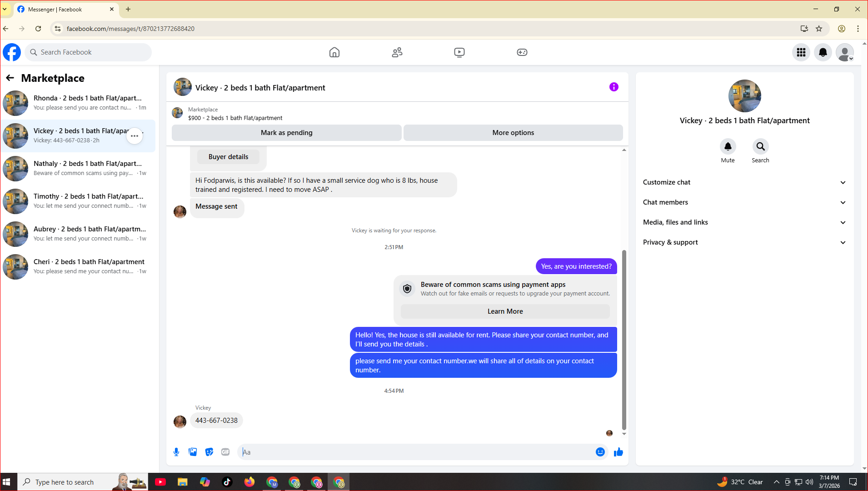Open Windows Start menu
This screenshot has width=868, height=491.
click(x=7, y=482)
